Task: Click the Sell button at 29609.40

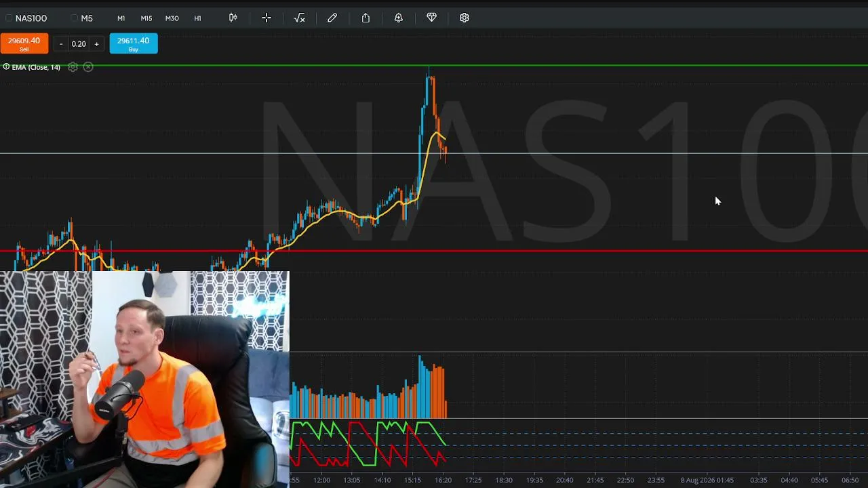Action: (x=24, y=43)
